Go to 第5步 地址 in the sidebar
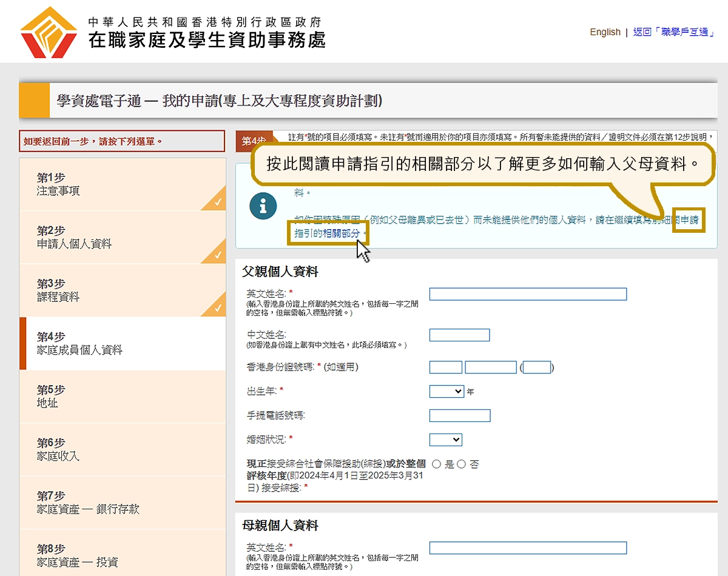 (121, 396)
